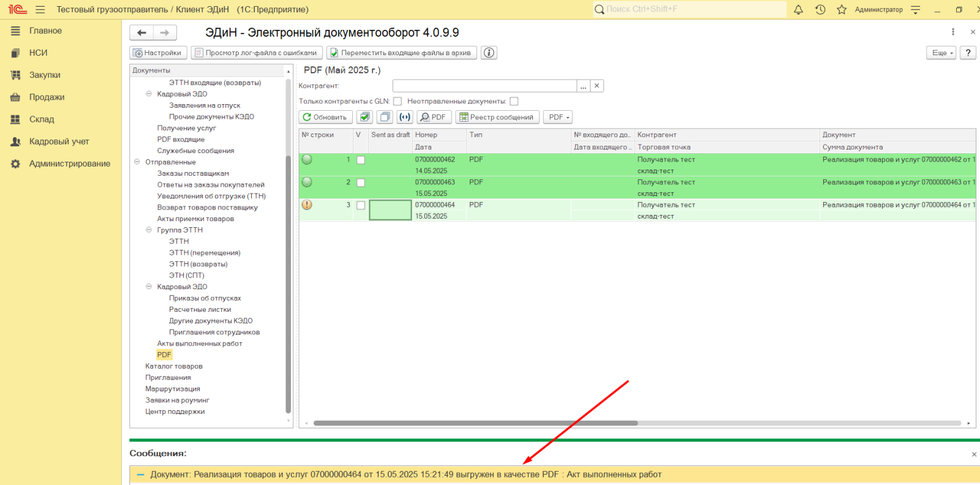The image size is (980, 485).
Task: Click green status circle in row 1
Action: click(x=307, y=159)
